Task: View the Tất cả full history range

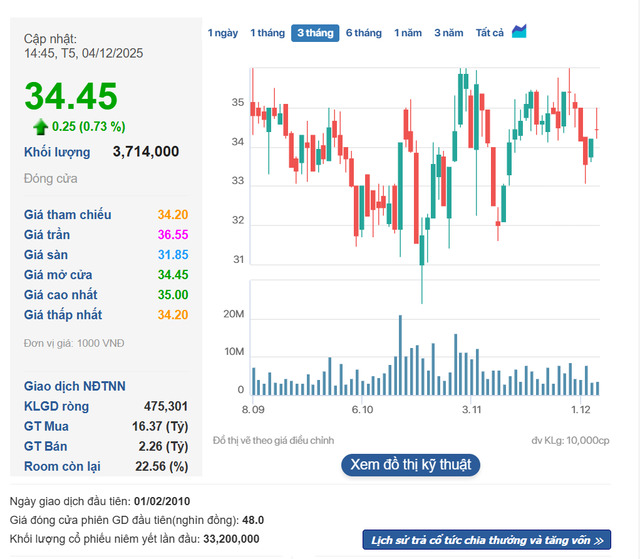Action: click(x=490, y=33)
